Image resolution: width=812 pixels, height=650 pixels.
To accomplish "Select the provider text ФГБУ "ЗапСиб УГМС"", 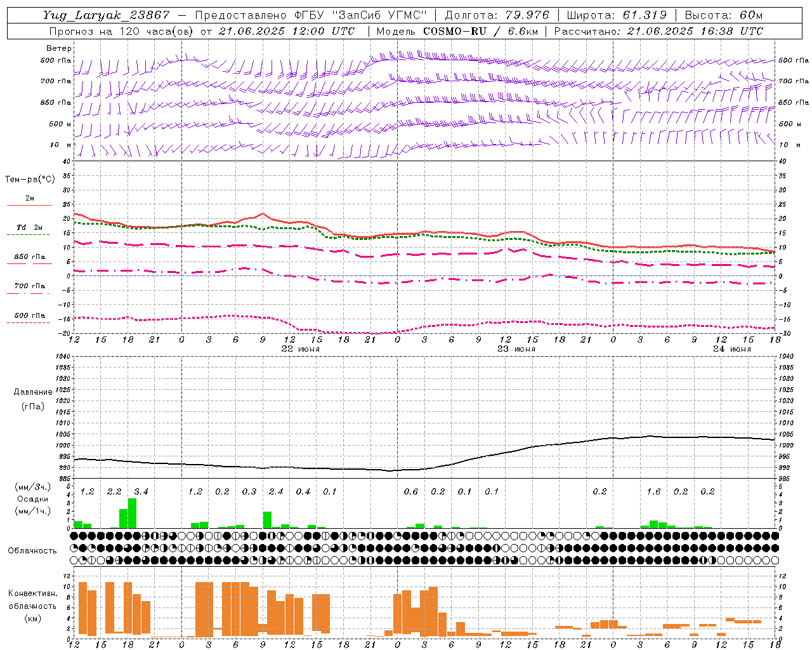I will tap(362, 15).
